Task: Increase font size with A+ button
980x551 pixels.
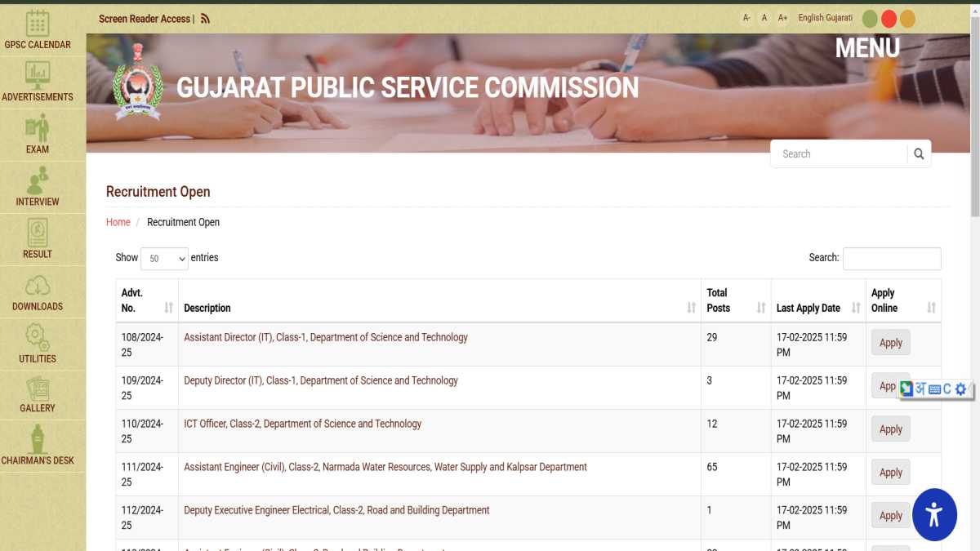Action: (782, 18)
